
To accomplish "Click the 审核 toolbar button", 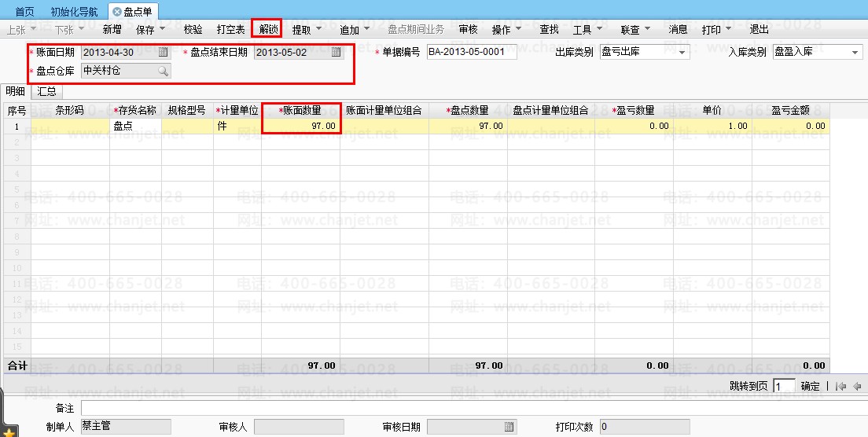I will pos(468,29).
